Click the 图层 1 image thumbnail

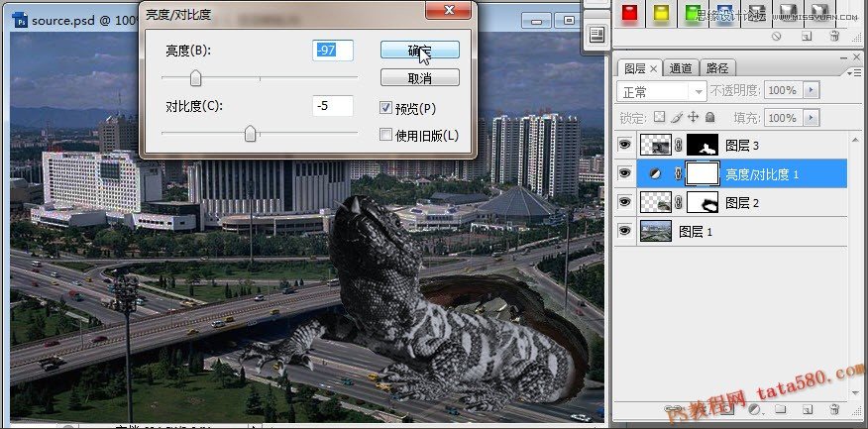point(656,231)
